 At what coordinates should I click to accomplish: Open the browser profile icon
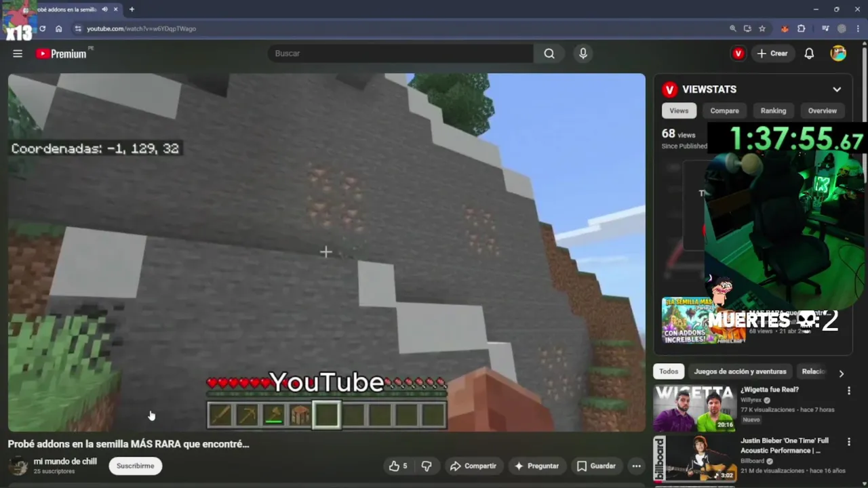click(x=842, y=28)
